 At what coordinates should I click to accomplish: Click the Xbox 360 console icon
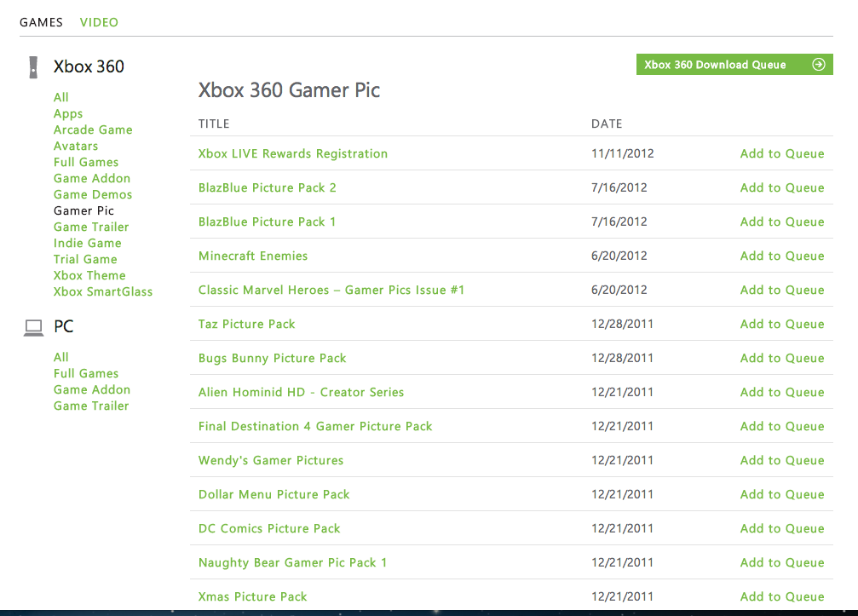click(x=33, y=67)
